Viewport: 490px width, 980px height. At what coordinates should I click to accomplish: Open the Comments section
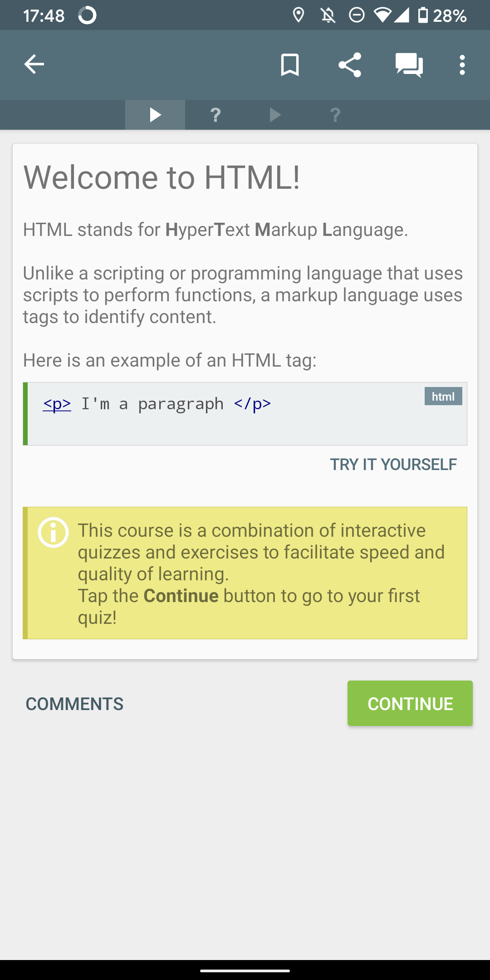74,704
